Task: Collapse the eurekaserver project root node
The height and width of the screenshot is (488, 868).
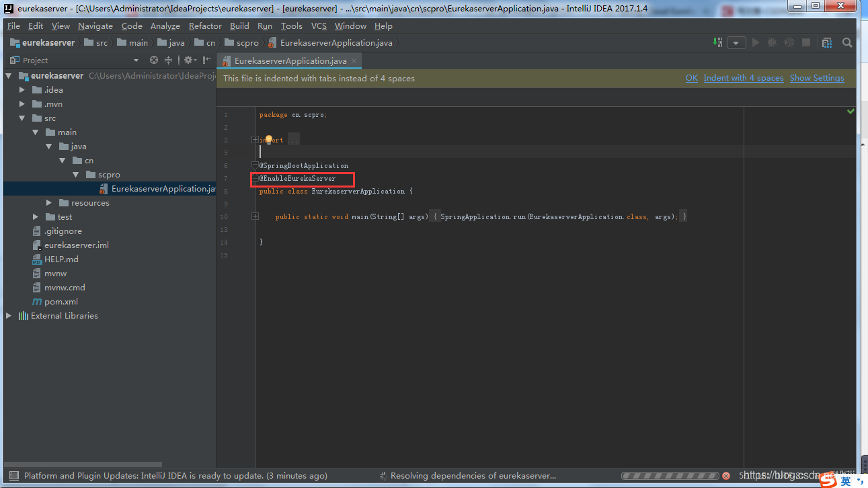Action: point(9,76)
